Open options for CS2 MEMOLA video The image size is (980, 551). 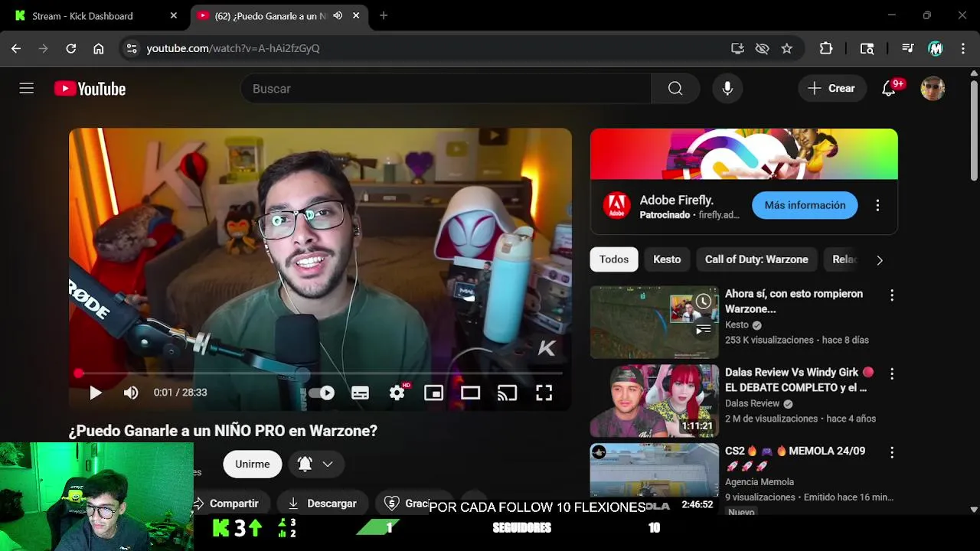tap(891, 452)
